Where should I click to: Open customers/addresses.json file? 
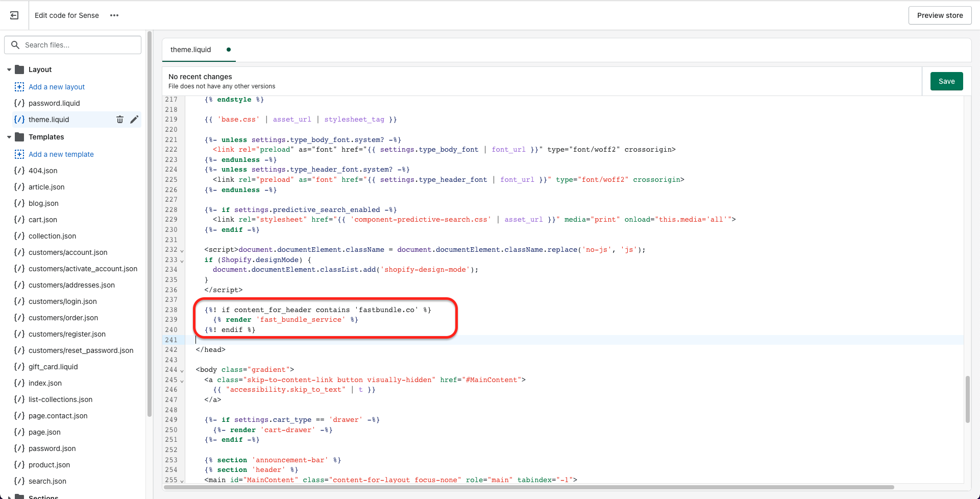point(71,285)
